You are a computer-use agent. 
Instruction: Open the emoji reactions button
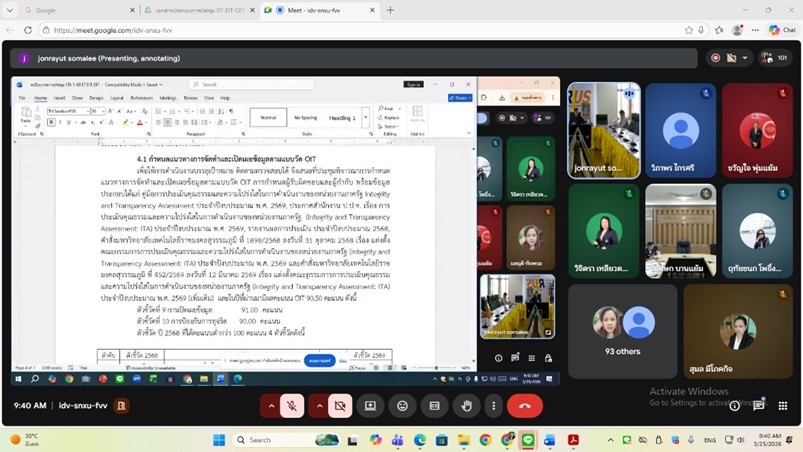click(402, 406)
